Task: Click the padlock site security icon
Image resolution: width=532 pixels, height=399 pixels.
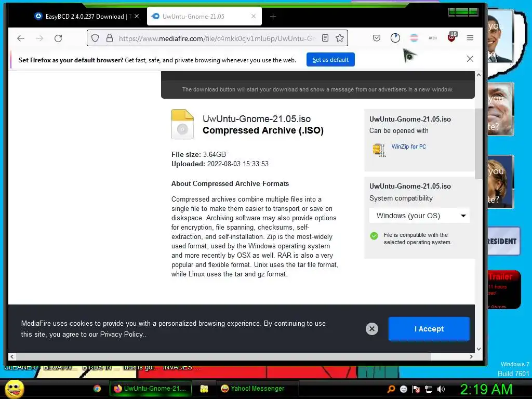Action: 110,38
